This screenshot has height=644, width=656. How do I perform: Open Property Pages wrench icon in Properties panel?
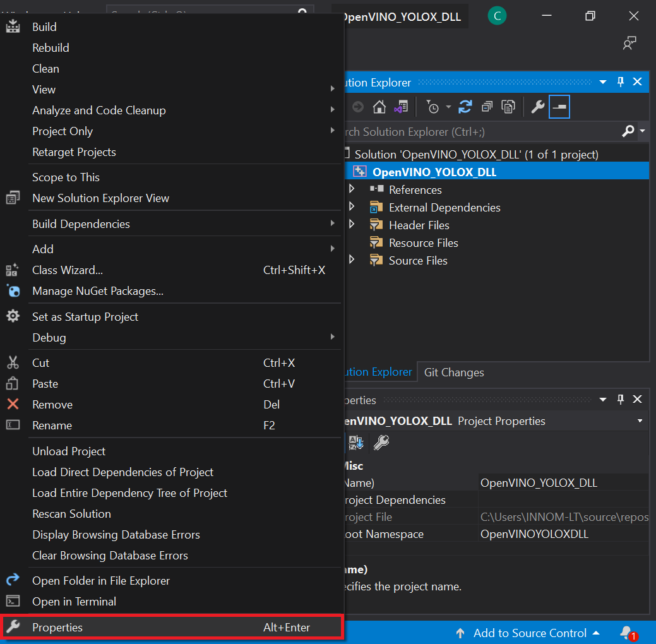[381, 443]
